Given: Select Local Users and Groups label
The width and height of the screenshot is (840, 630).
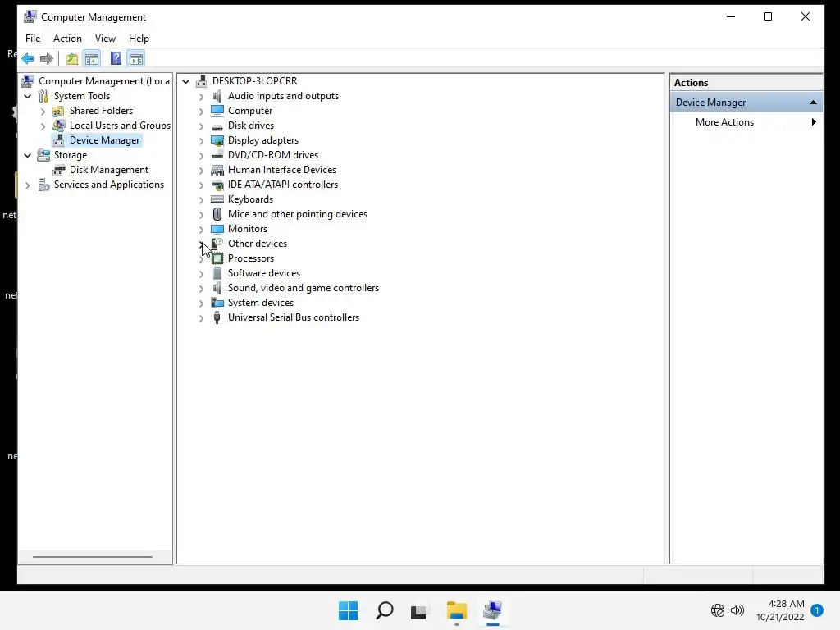Looking at the screenshot, I should pos(120,126).
